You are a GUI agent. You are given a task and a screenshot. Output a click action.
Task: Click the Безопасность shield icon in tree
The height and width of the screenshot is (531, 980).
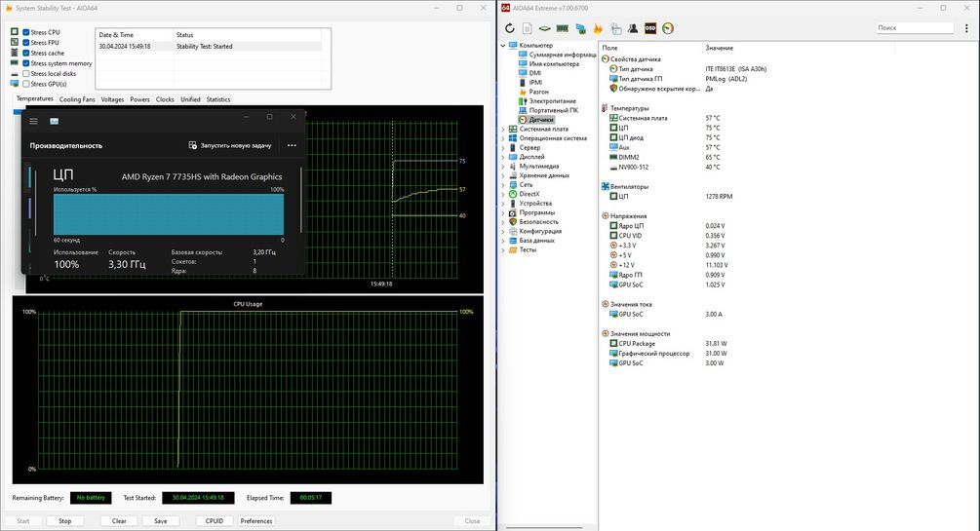pyautogui.click(x=513, y=222)
